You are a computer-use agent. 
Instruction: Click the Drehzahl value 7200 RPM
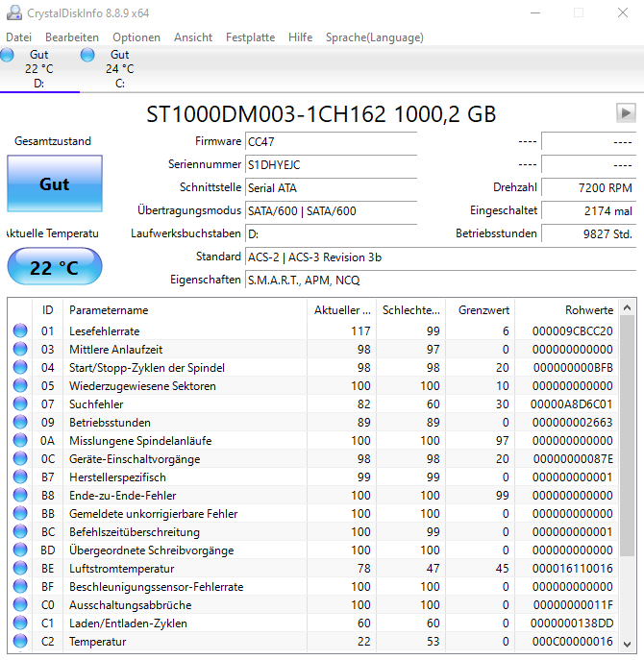588,187
